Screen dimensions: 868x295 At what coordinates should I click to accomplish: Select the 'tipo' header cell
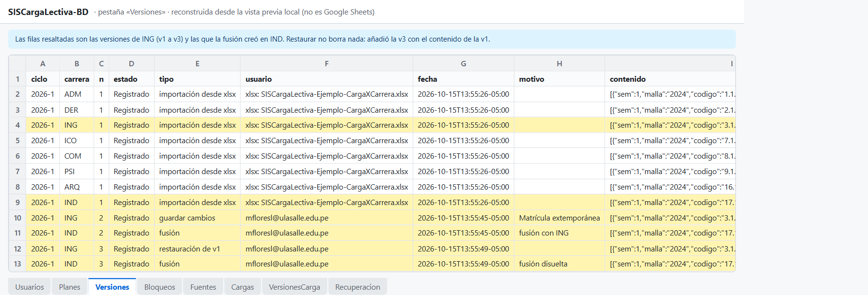click(198, 79)
